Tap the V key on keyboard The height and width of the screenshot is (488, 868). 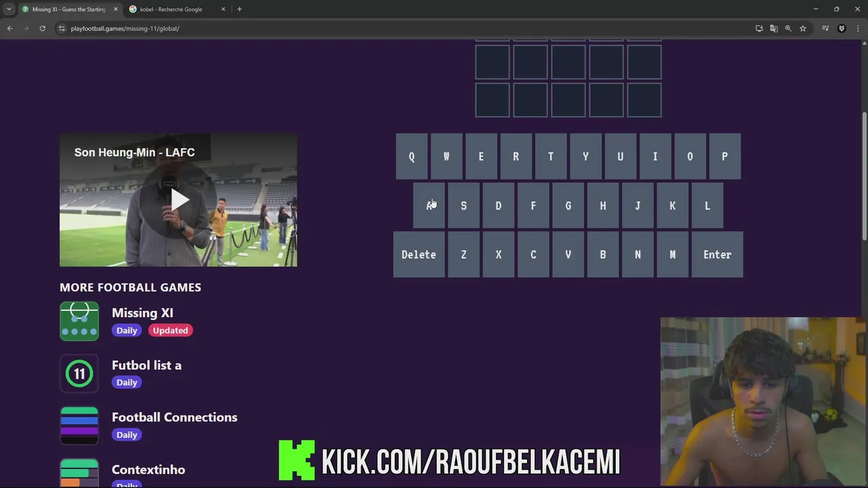coord(568,254)
